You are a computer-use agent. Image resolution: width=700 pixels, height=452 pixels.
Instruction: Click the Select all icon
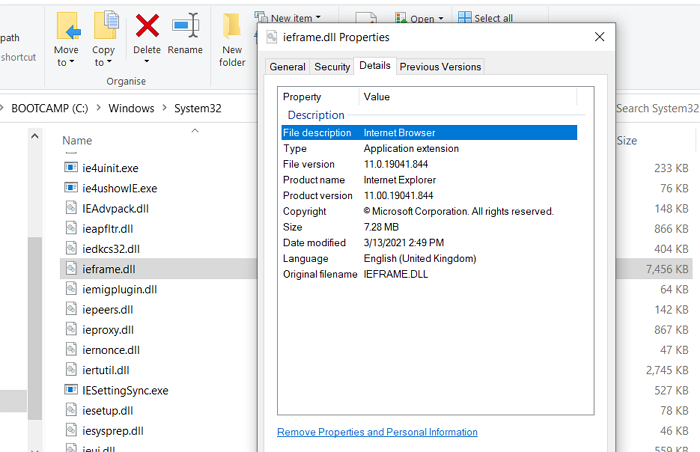465,17
